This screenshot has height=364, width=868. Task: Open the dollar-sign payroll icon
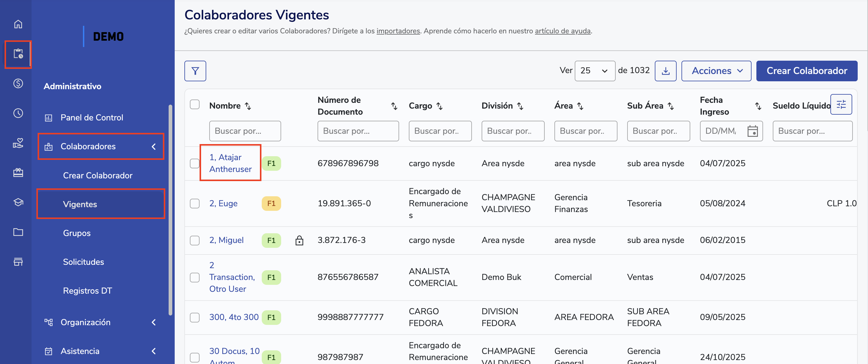tap(18, 83)
